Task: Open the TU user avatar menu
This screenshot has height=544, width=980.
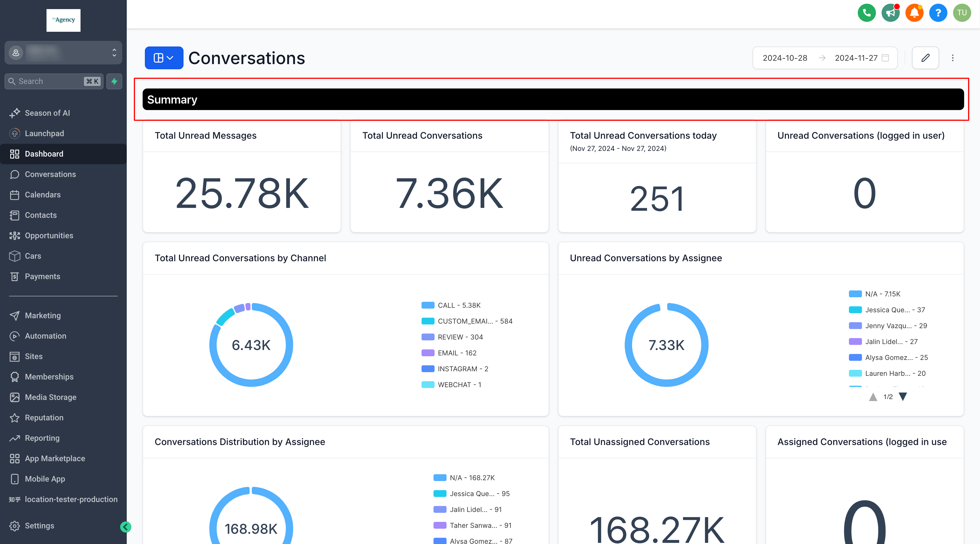Action: [962, 13]
